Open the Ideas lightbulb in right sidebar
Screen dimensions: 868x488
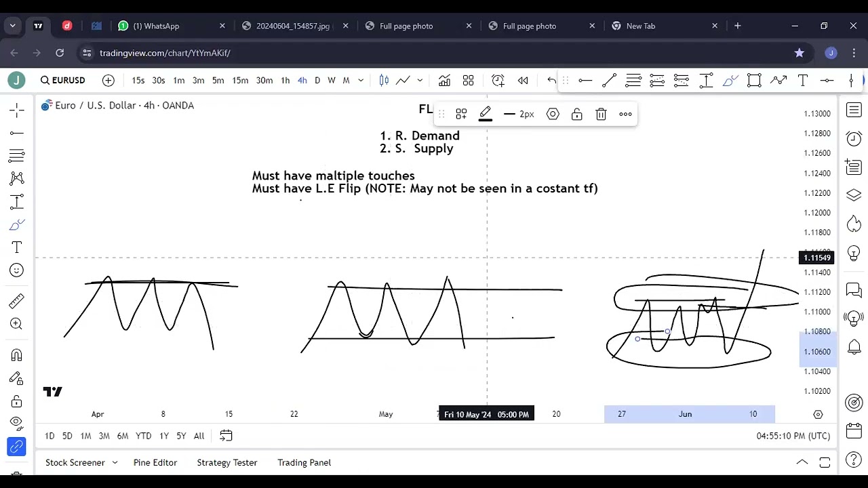pyautogui.click(x=854, y=252)
